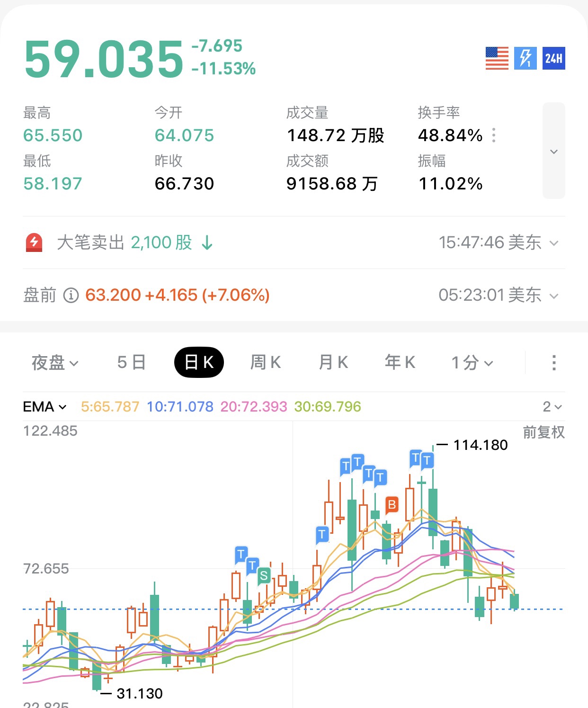This screenshot has height=708, width=588.
Task: Tap the 24H trading icon
Action: (x=553, y=58)
